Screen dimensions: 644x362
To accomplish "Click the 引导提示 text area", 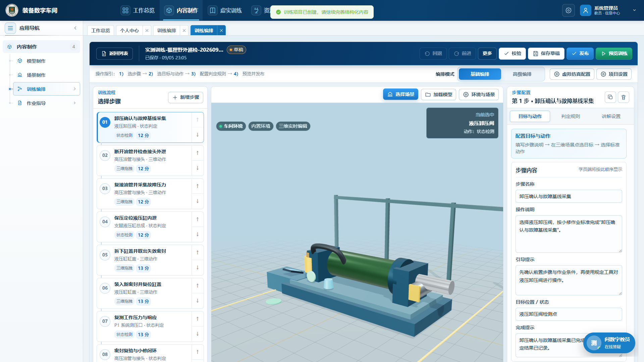I will [x=569, y=280].
